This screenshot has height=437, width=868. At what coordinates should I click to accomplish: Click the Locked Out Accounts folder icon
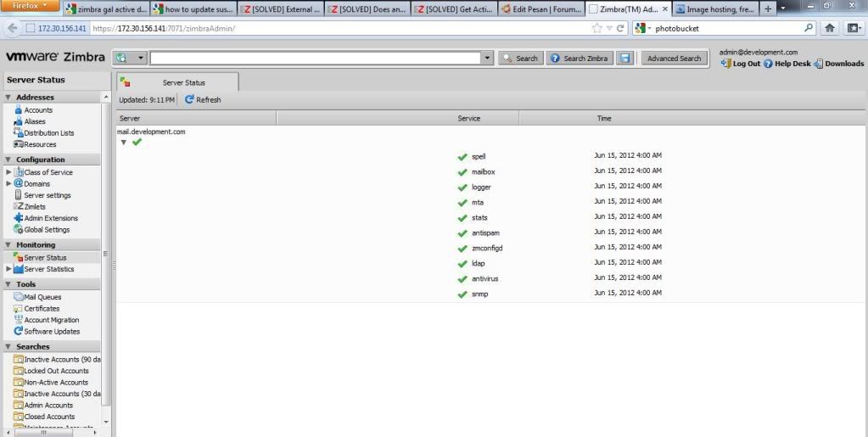(19, 371)
